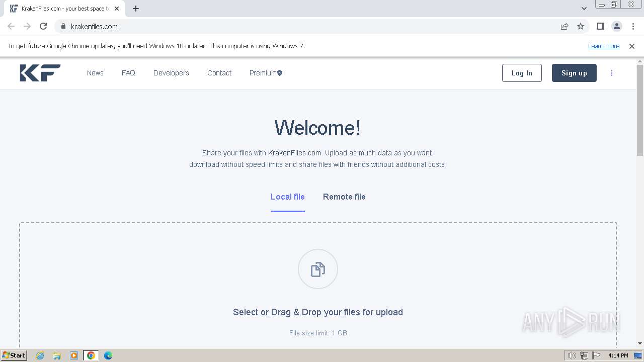The width and height of the screenshot is (644, 362).
Task: Click the 4:14 PM system clock
Action: tap(618, 355)
